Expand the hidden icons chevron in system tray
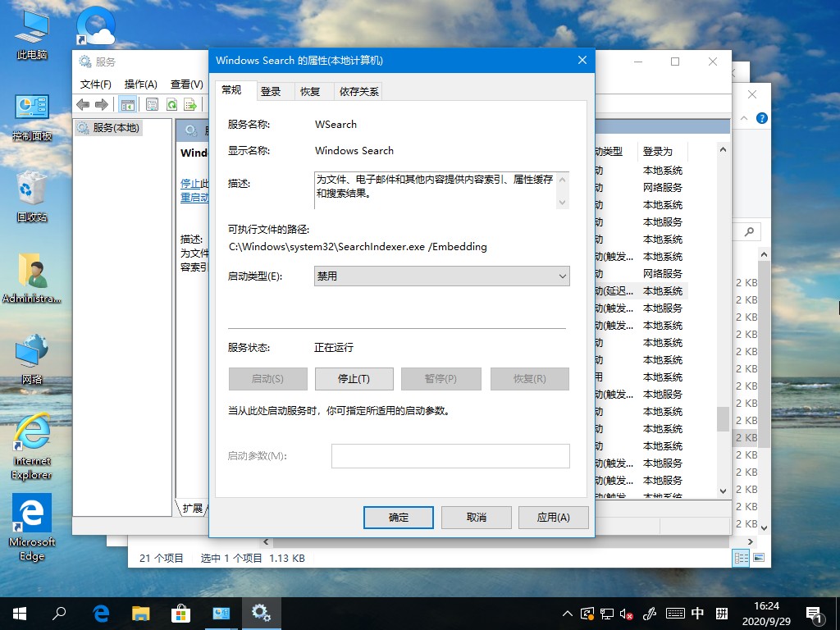 (x=567, y=614)
